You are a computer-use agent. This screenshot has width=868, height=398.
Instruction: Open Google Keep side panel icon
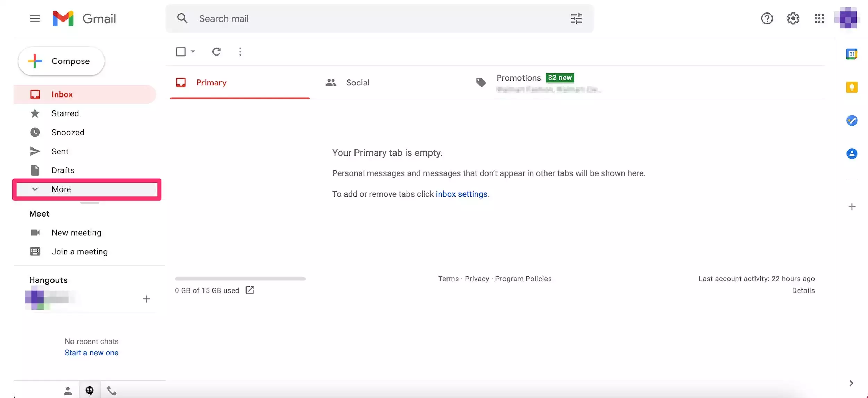tap(851, 87)
